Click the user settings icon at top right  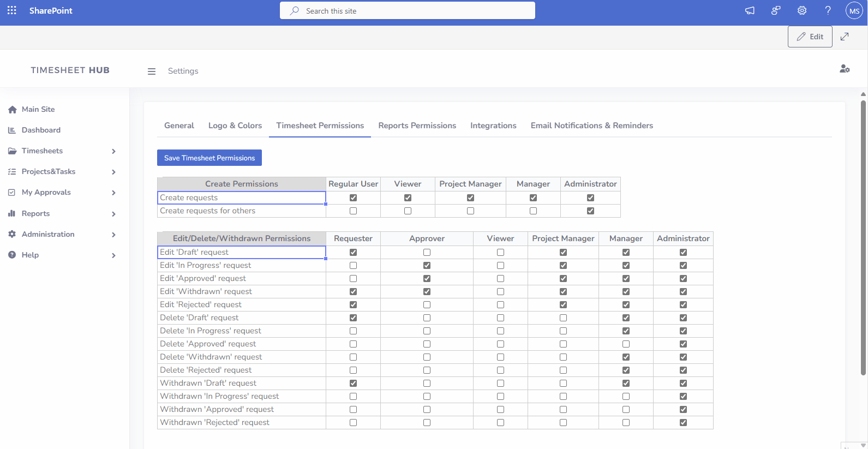pos(845,69)
